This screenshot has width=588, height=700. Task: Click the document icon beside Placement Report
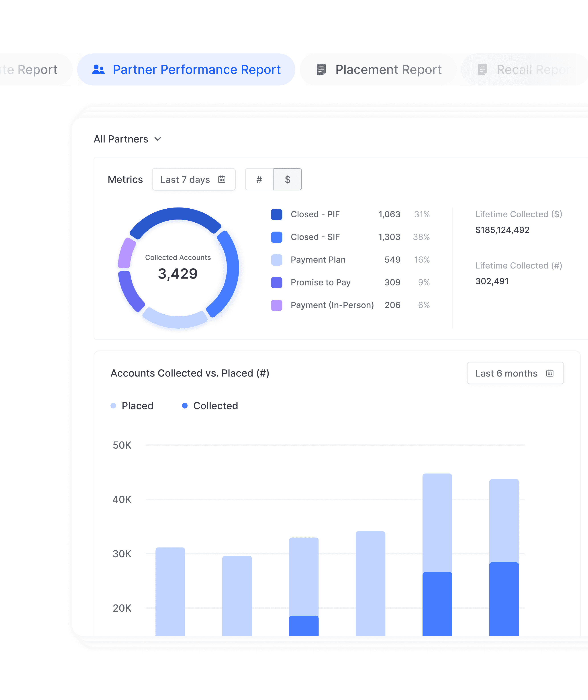click(x=321, y=69)
